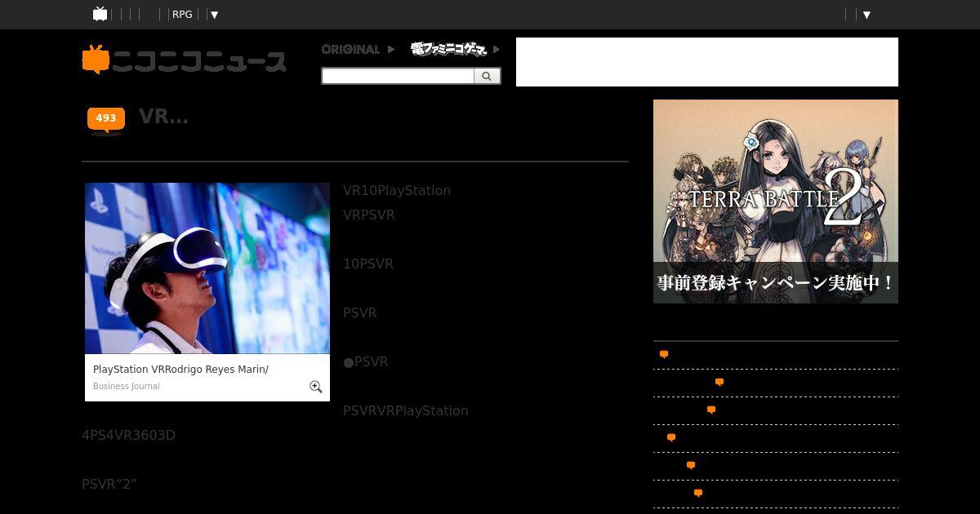Go to the Niconico News logo homepage
The width and height of the screenshot is (980, 514).
(x=185, y=60)
